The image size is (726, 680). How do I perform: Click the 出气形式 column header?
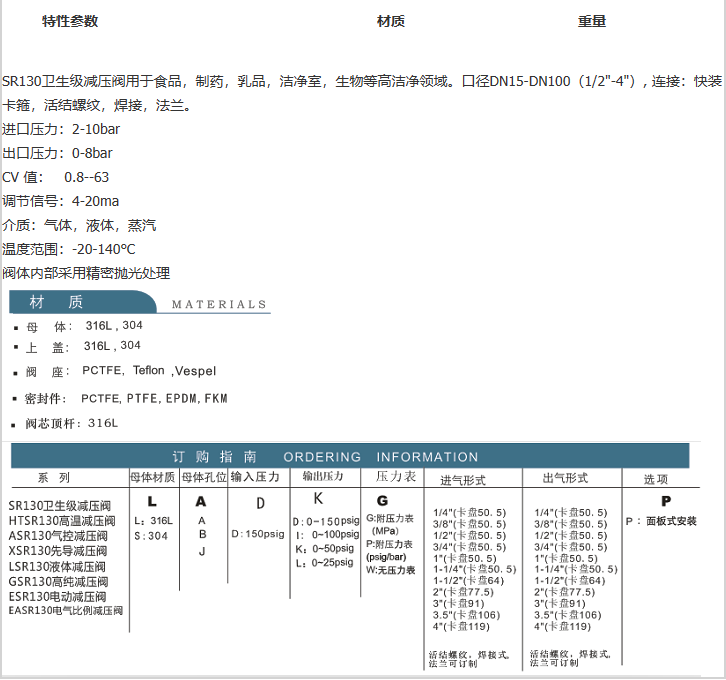pyautogui.click(x=565, y=478)
